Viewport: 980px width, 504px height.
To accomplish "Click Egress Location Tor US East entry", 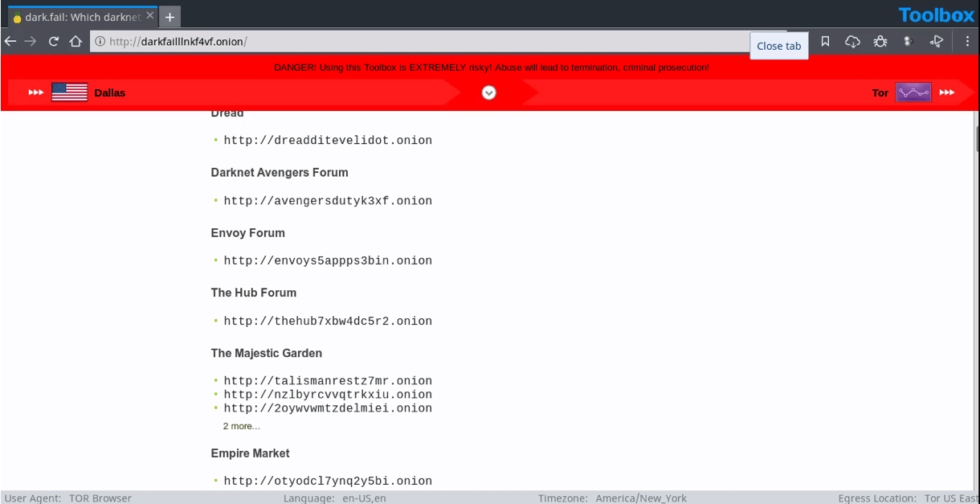I will point(909,498).
